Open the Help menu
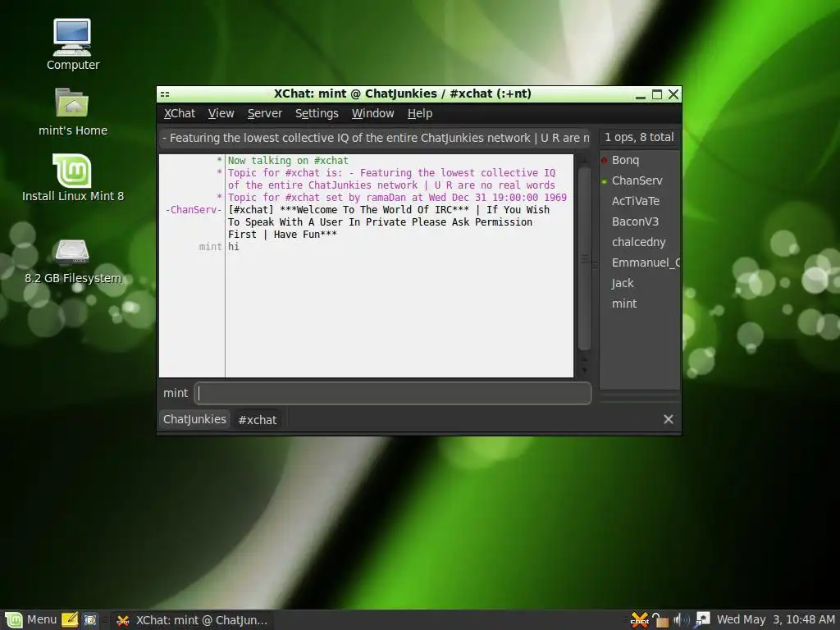Image resolution: width=840 pixels, height=630 pixels. [419, 113]
